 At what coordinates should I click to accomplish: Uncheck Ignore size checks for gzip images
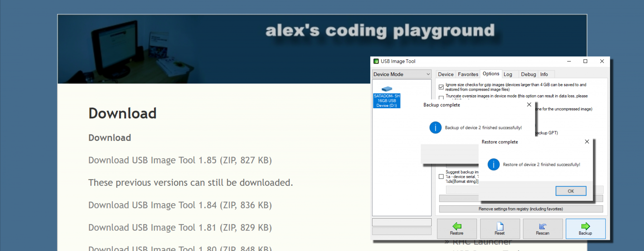[x=441, y=87]
